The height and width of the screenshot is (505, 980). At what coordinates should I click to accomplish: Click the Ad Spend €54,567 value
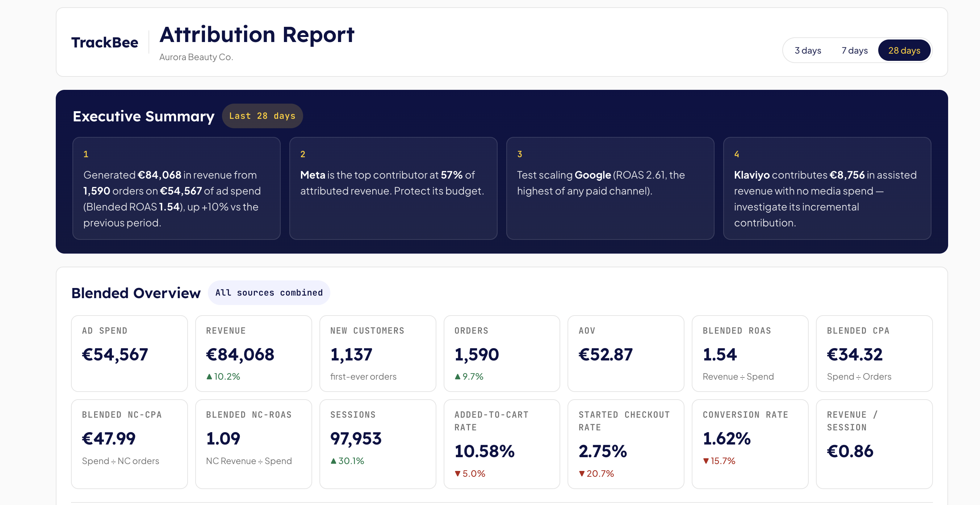(x=115, y=354)
